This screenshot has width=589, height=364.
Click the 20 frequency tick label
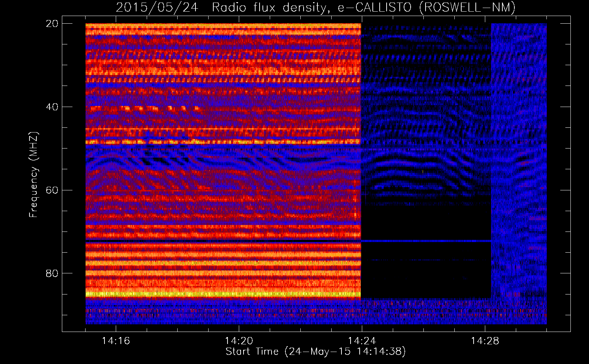click(x=52, y=24)
